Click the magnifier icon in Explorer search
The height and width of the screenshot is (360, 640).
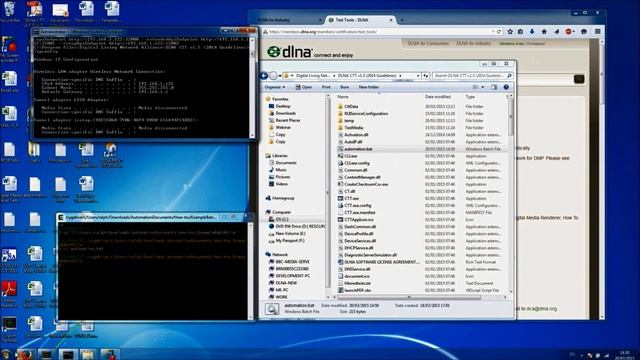[509, 76]
